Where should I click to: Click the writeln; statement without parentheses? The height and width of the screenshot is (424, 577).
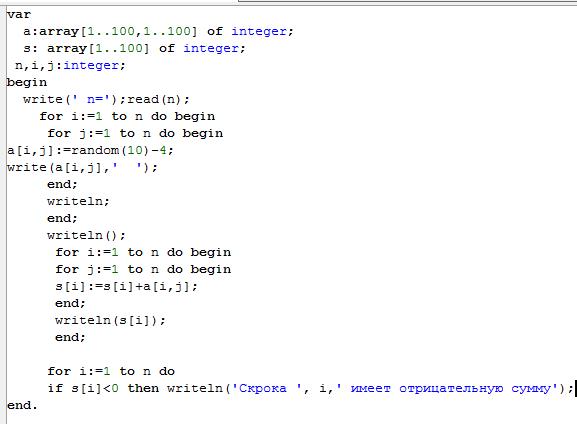click(78, 201)
